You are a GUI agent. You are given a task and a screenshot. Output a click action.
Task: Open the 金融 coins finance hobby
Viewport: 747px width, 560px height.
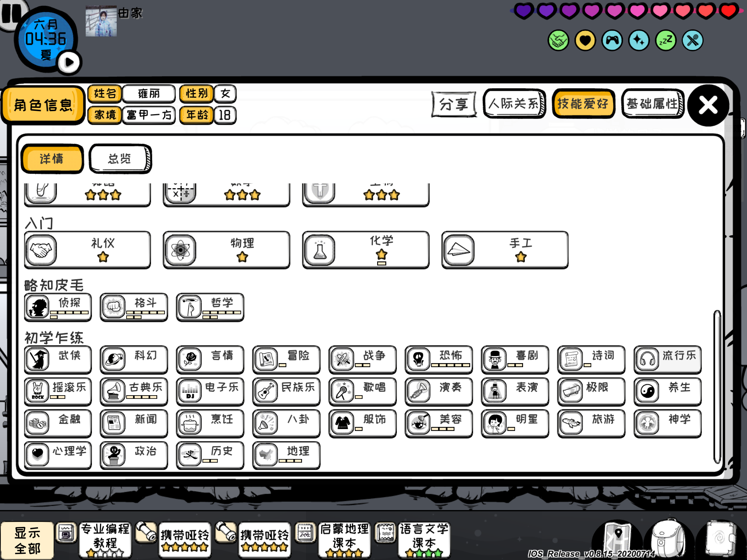(58, 424)
